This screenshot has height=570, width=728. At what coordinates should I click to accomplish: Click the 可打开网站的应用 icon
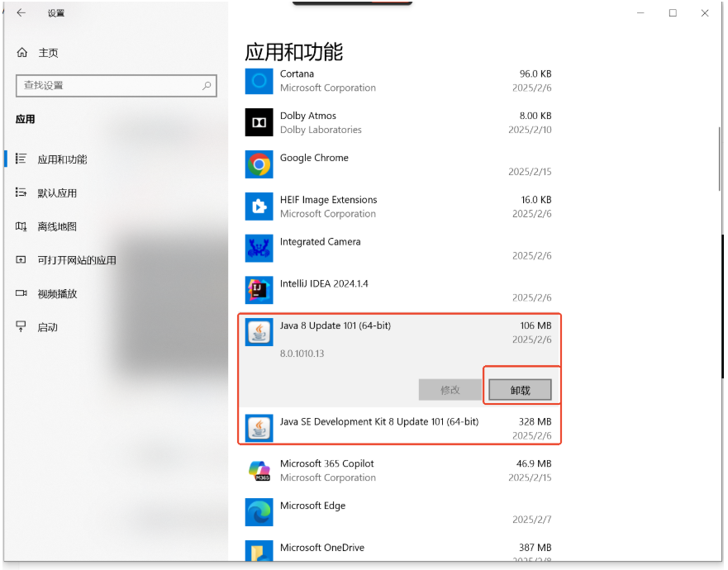click(x=21, y=259)
